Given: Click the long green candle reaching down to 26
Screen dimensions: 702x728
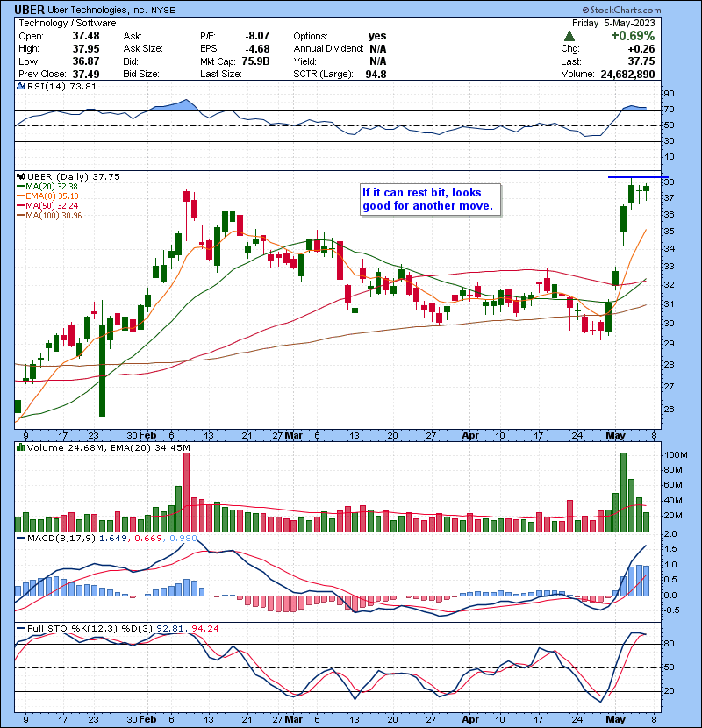Looking at the screenshot, I should coord(102,370).
